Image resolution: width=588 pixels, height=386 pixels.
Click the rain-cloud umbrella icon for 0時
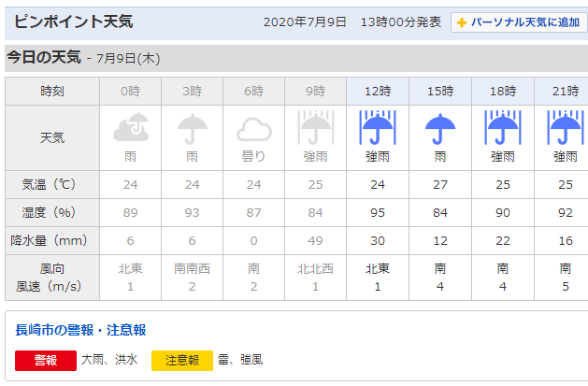click(x=131, y=127)
